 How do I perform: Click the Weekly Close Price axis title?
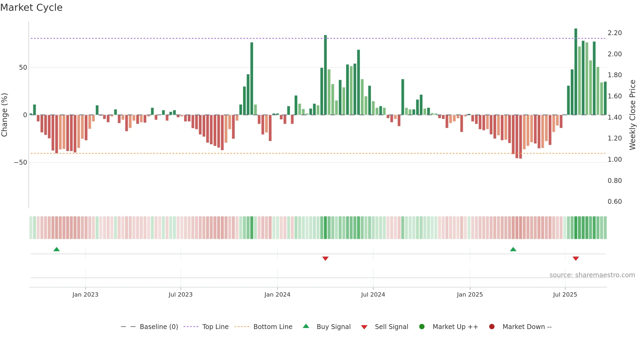[632, 115]
